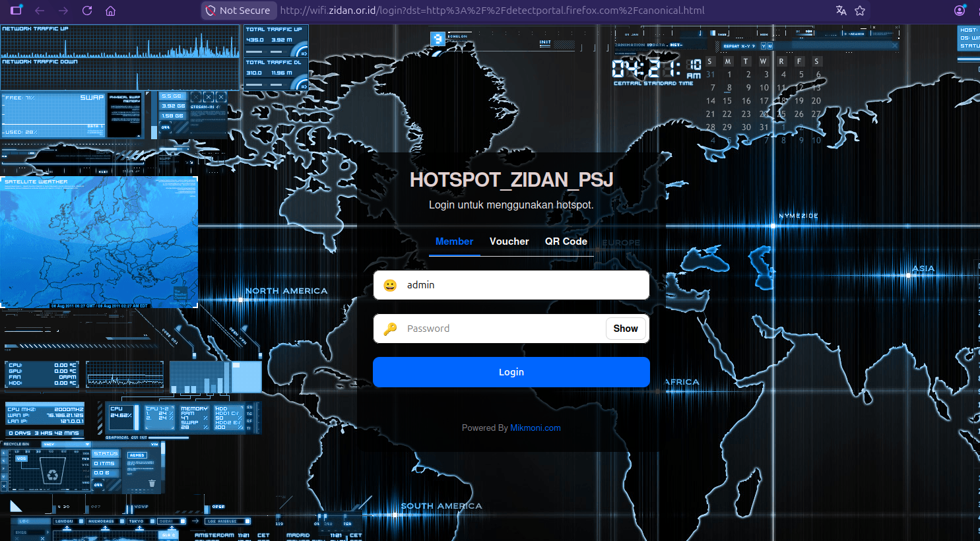Click the username field containing admin

(511, 285)
